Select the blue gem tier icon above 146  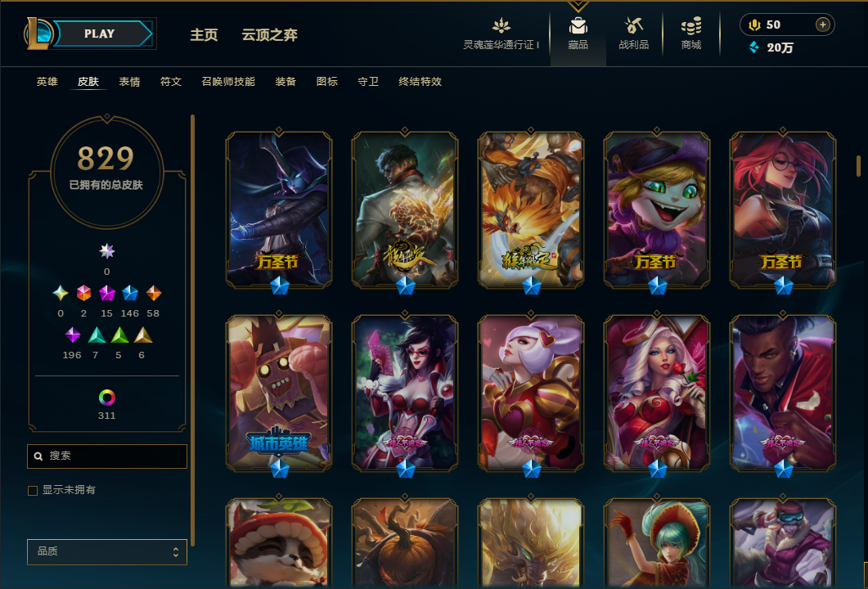[129, 293]
